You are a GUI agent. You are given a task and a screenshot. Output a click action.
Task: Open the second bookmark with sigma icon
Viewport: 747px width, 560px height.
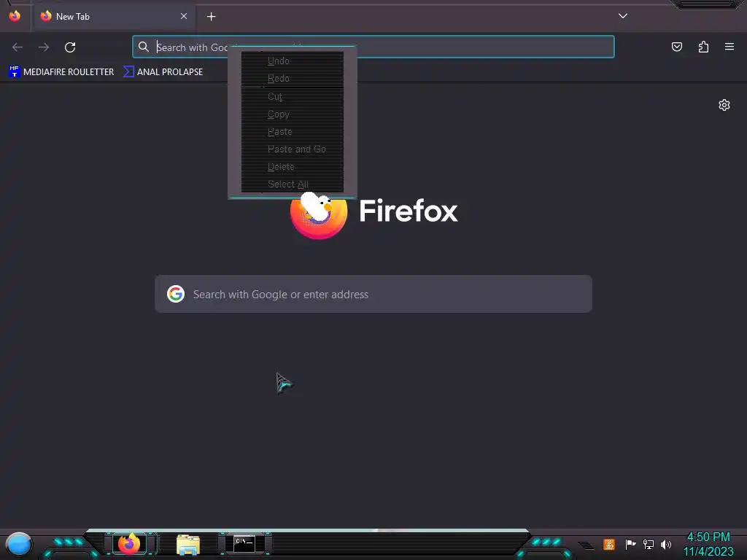click(x=163, y=72)
